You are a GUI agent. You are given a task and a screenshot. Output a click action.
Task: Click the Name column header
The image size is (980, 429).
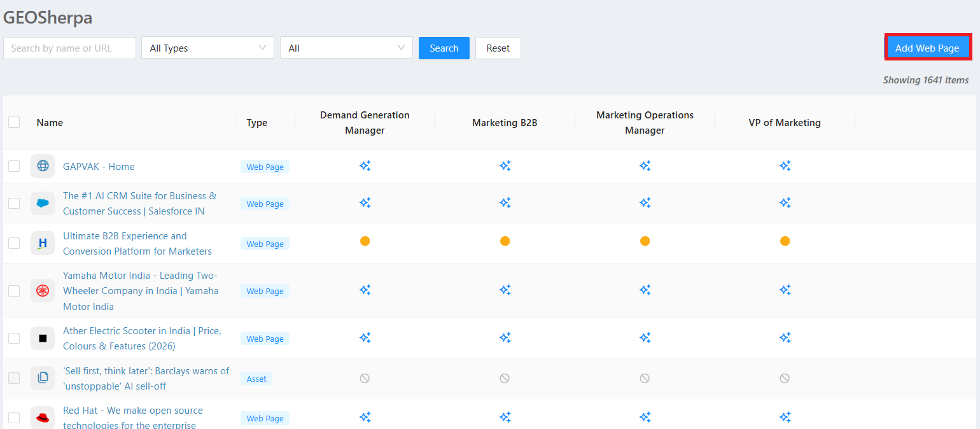point(50,122)
